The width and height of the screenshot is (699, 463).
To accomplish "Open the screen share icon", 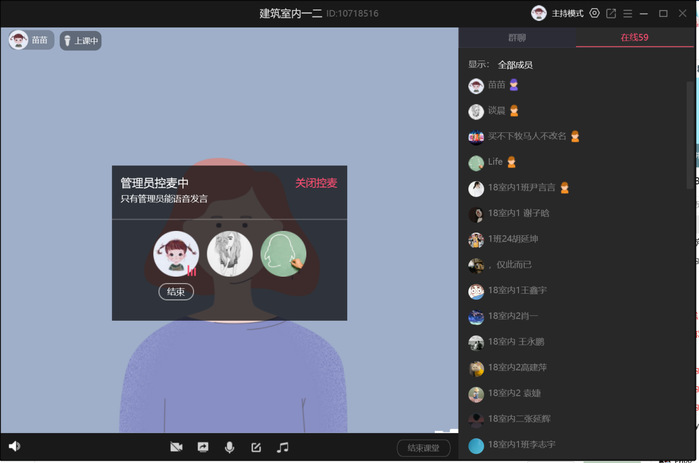I will [203, 447].
